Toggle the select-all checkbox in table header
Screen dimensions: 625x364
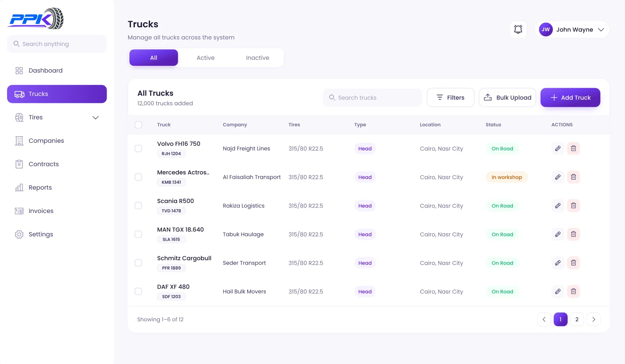(x=138, y=125)
